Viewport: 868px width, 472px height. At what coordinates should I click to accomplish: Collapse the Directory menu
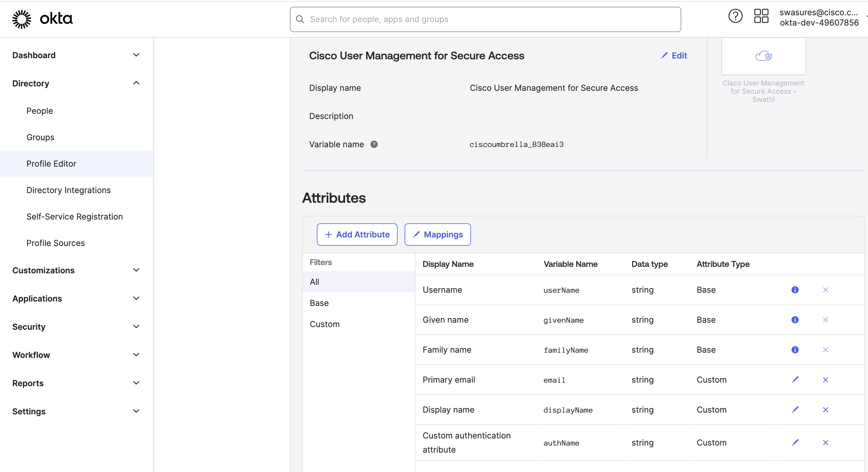click(x=136, y=83)
